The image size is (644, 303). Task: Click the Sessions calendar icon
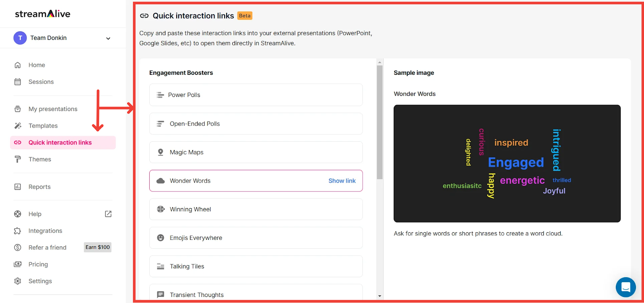click(x=18, y=82)
